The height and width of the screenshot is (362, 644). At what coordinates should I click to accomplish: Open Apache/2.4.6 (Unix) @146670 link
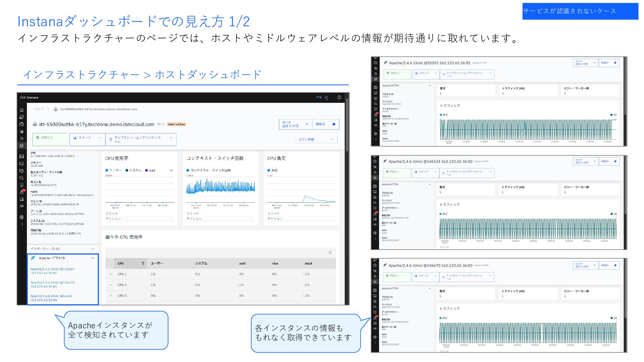pos(52,284)
